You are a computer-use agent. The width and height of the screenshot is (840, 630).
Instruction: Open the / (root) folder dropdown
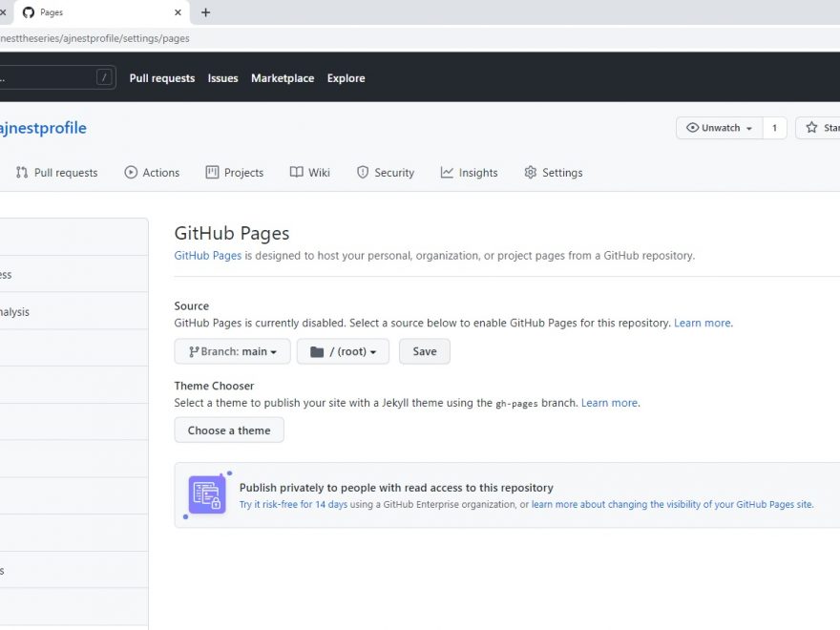(343, 351)
